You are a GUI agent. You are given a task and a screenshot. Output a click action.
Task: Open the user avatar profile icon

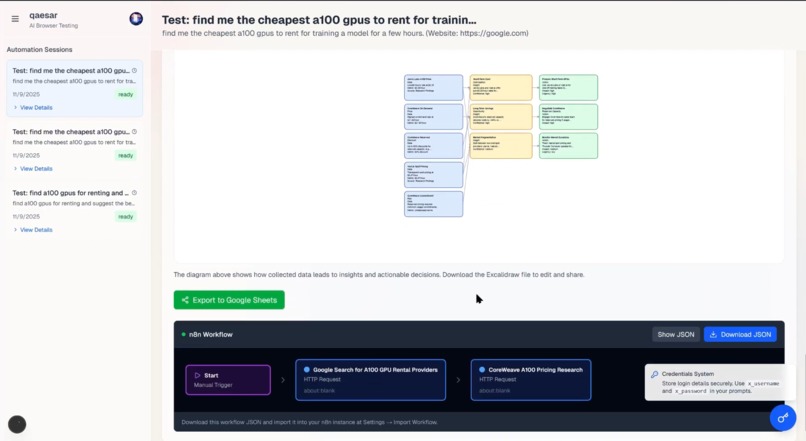[x=136, y=19]
